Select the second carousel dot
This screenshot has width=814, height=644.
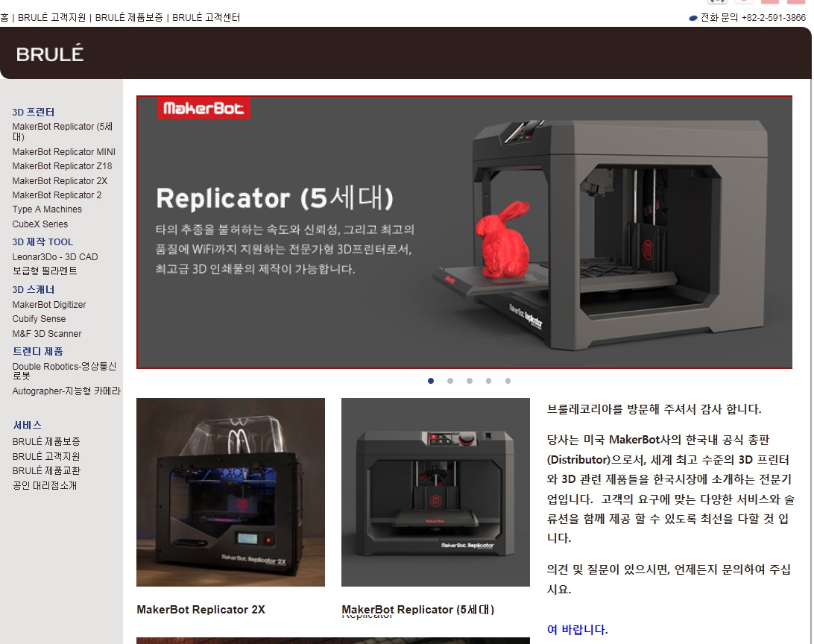(450, 381)
